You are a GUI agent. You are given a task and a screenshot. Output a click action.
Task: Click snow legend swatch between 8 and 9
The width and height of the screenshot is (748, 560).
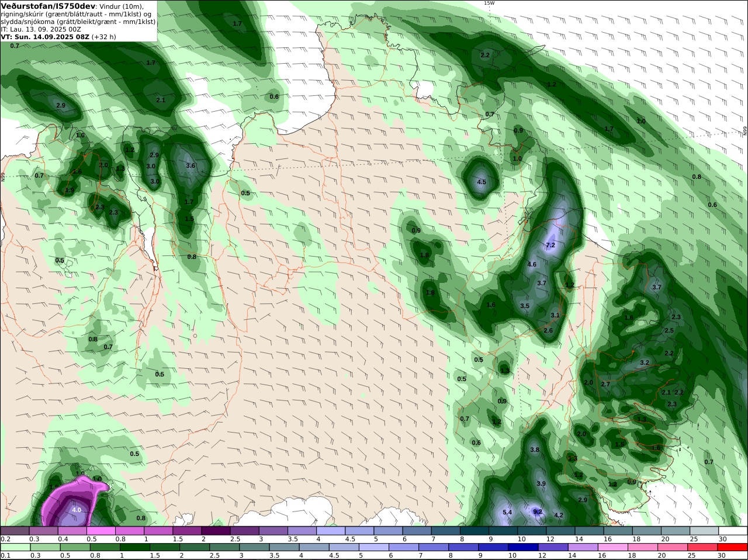coord(473,531)
